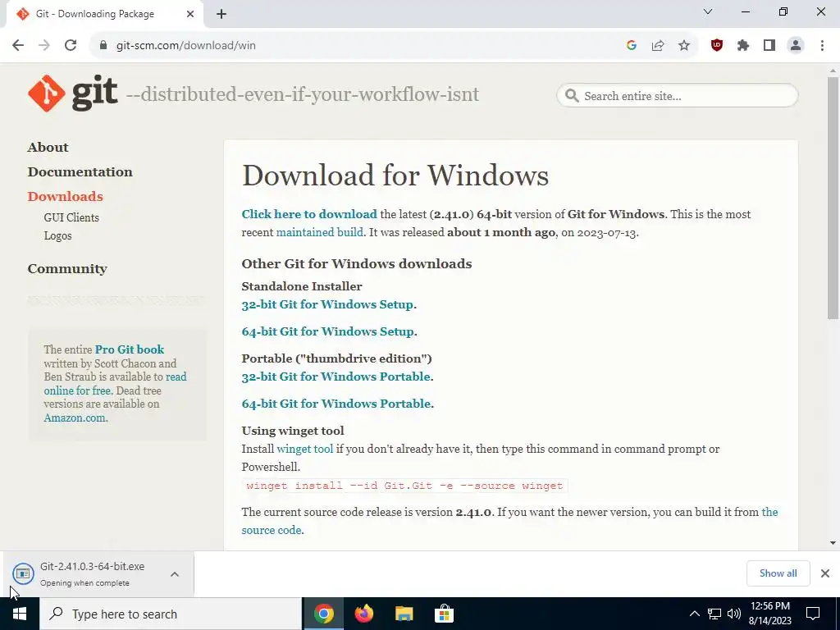Screen dimensions: 840x630
Task: Open the Documentation section
Action: point(80,172)
